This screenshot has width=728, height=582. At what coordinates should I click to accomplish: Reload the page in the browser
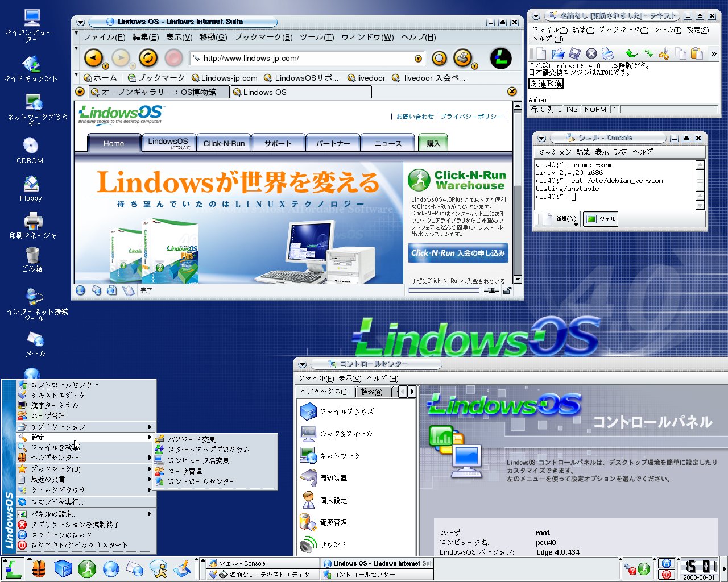point(148,58)
